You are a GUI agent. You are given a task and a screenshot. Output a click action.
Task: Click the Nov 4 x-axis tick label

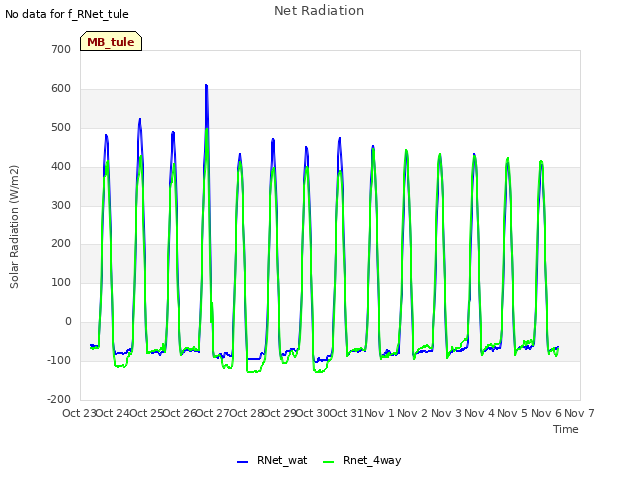point(479,413)
